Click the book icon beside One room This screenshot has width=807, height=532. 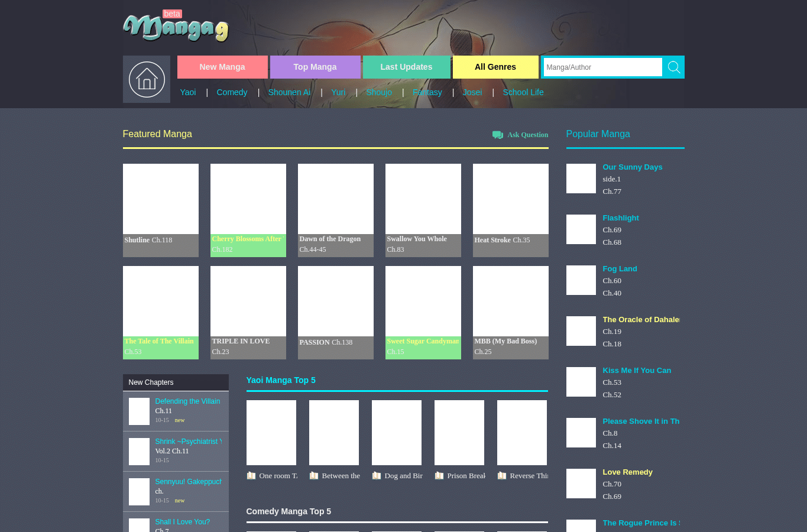(251, 476)
